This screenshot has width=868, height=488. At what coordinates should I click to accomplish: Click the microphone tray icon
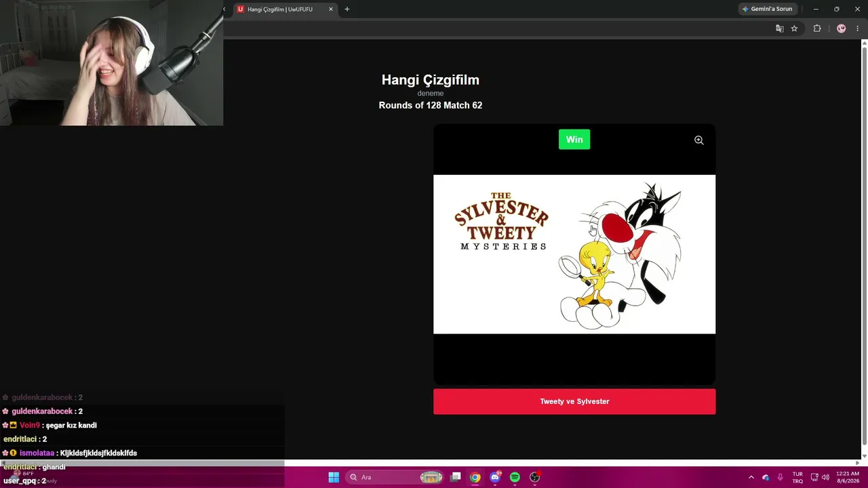[781, 477]
